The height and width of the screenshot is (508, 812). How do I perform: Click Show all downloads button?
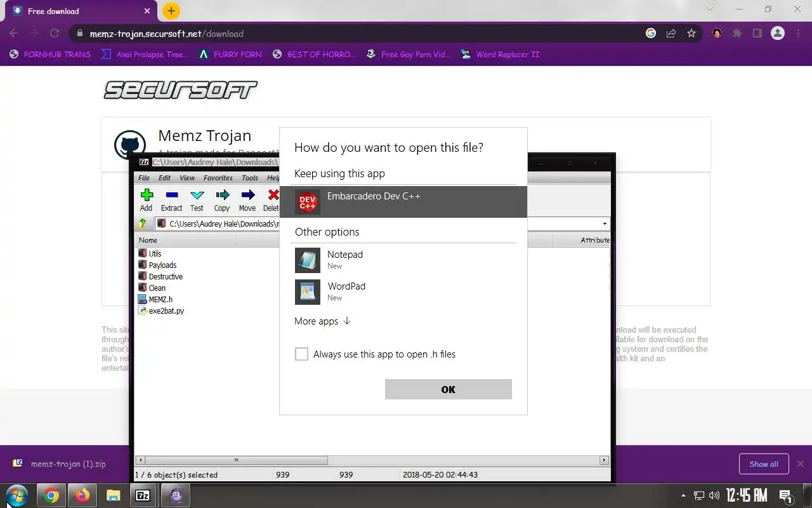coord(764,464)
